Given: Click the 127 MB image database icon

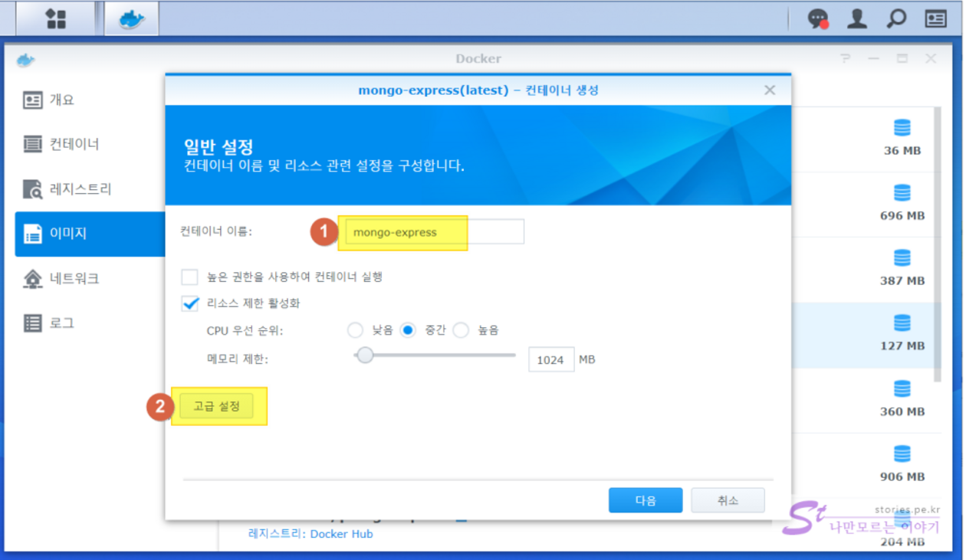Looking at the screenshot, I should [902, 323].
